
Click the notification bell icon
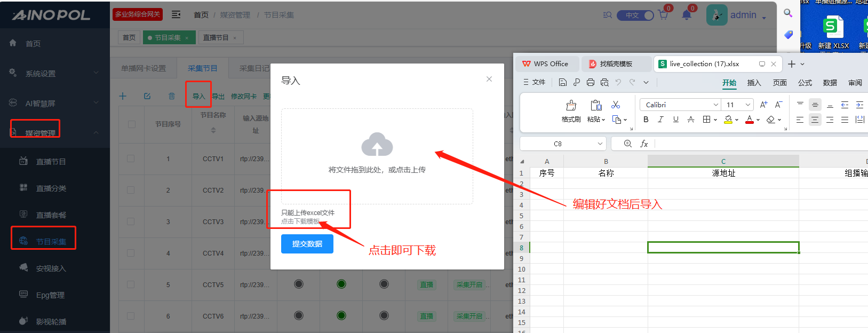[687, 15]
